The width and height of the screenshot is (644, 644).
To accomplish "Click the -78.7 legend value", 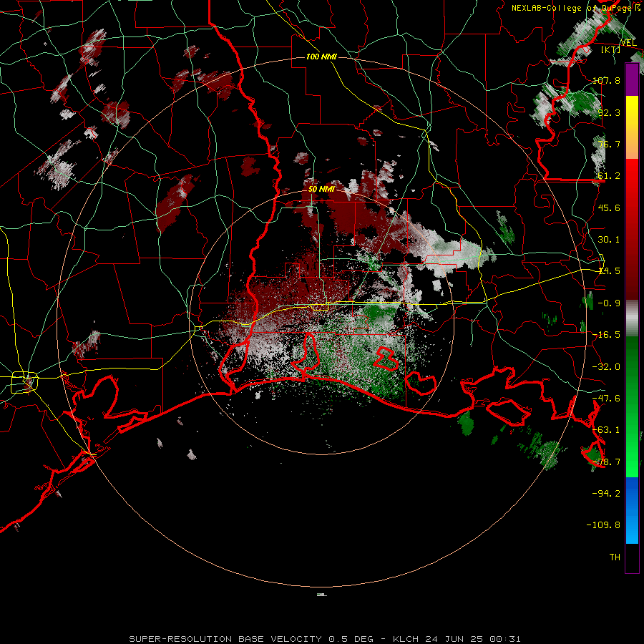I will tap(606, 462).
